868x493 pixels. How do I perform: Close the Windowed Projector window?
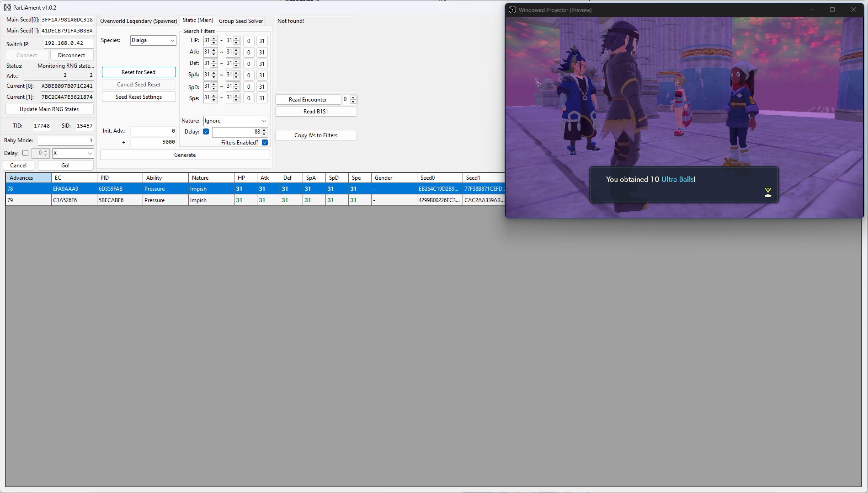tap(853, 10)
